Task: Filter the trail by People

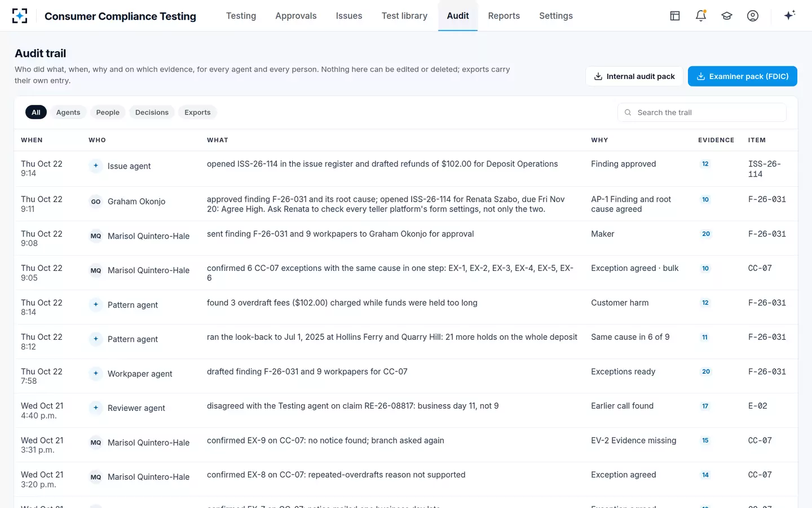Action: pos(108,112)
